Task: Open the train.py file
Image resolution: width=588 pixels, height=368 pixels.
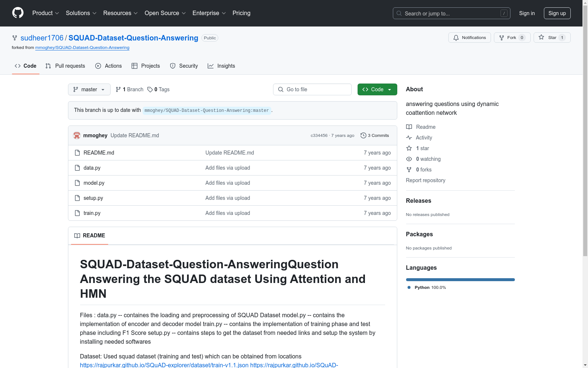Action: (x=92, y=213)
